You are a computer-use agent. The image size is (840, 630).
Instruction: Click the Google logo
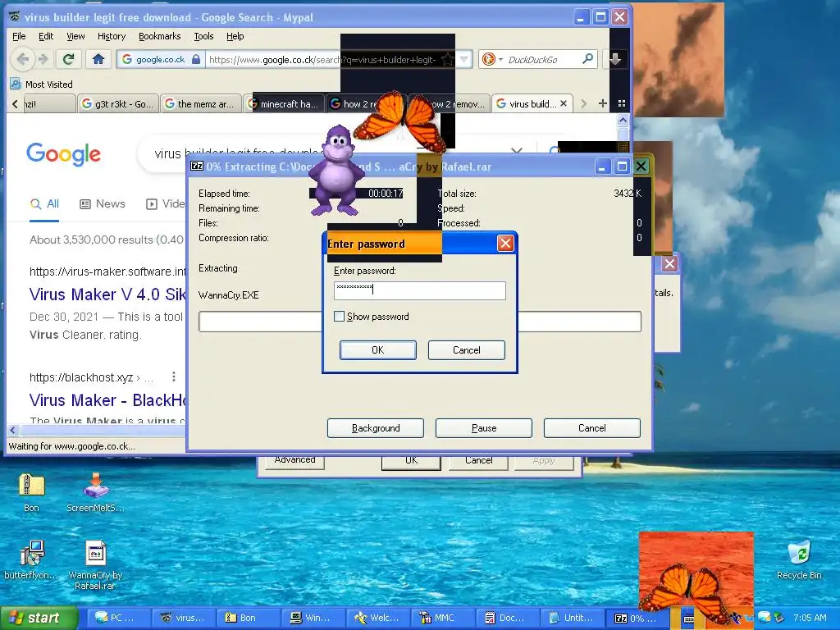tap(63, 154)
